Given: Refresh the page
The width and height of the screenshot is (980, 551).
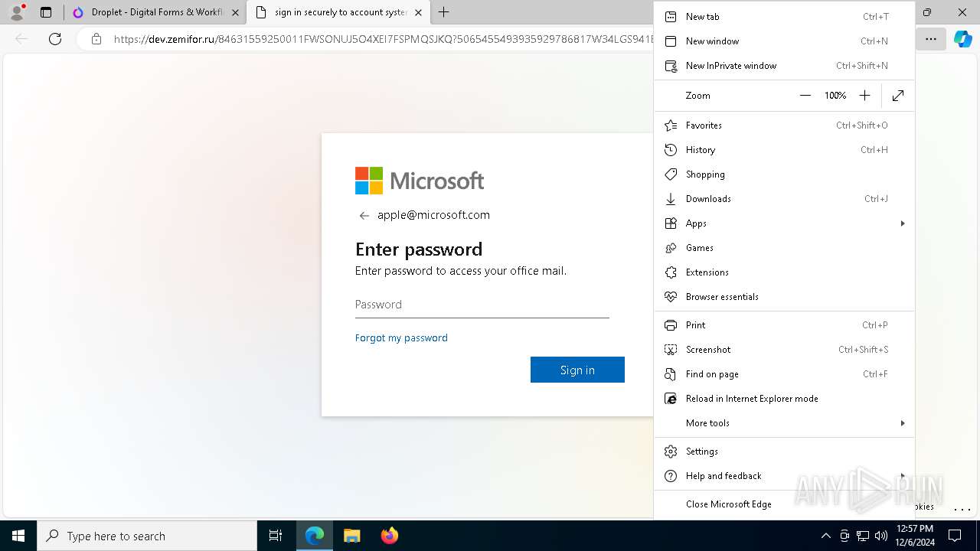Looking at the screenshot, I should click(55, 39).
